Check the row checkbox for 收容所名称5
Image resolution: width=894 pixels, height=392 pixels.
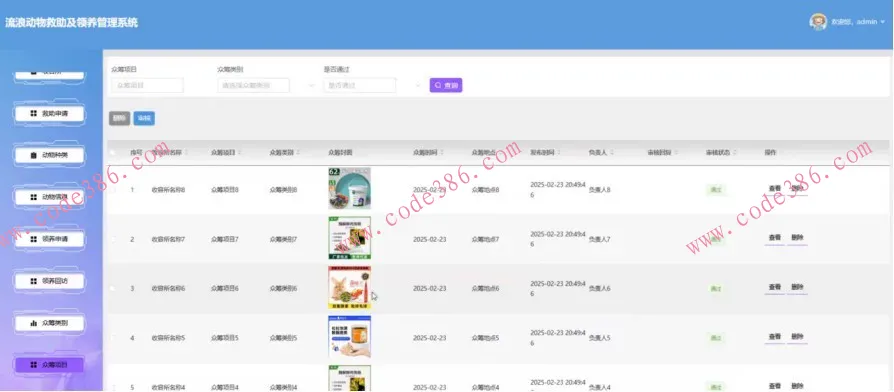click(x=113, y=338)
